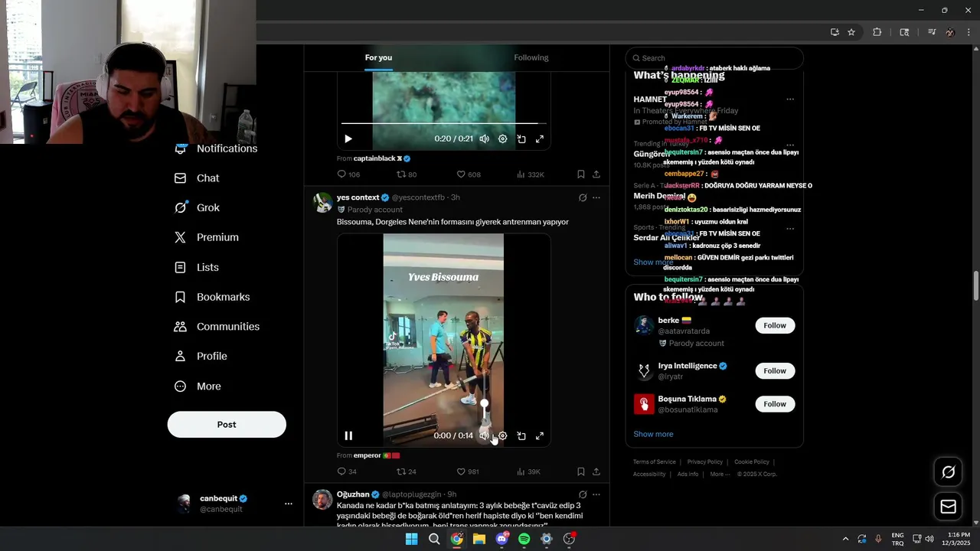This screenshot has height=551, width=980.
Task: Click captainblack video progress bar
Action: point(443,122)
